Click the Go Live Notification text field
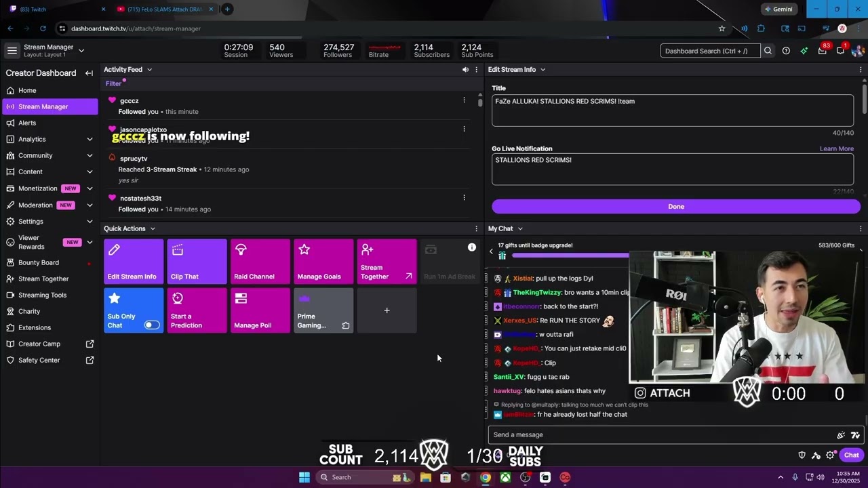868x488 pixels. [673, 169]
